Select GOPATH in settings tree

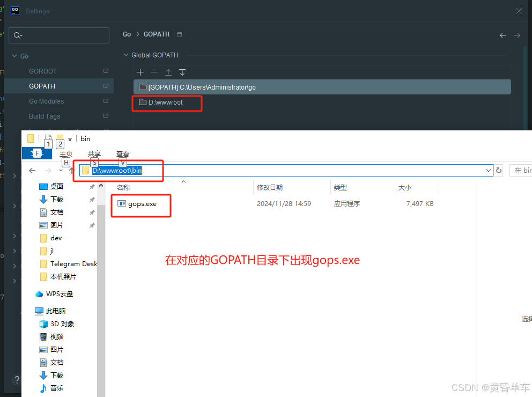click(x=42, y=86)
